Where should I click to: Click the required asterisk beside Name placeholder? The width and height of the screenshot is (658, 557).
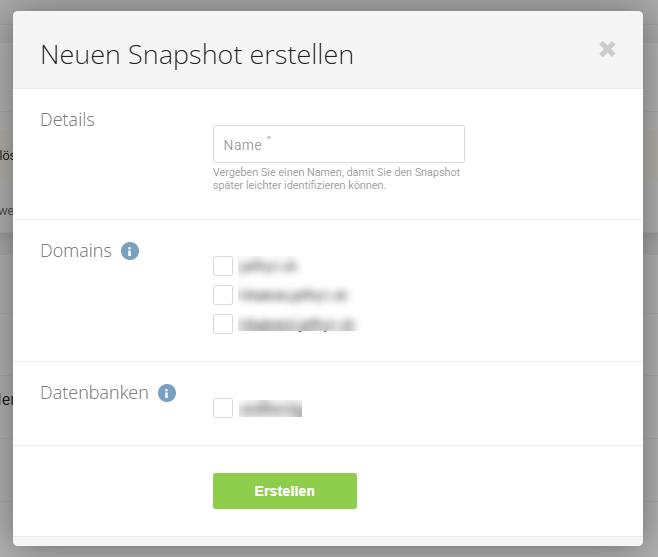269,138
